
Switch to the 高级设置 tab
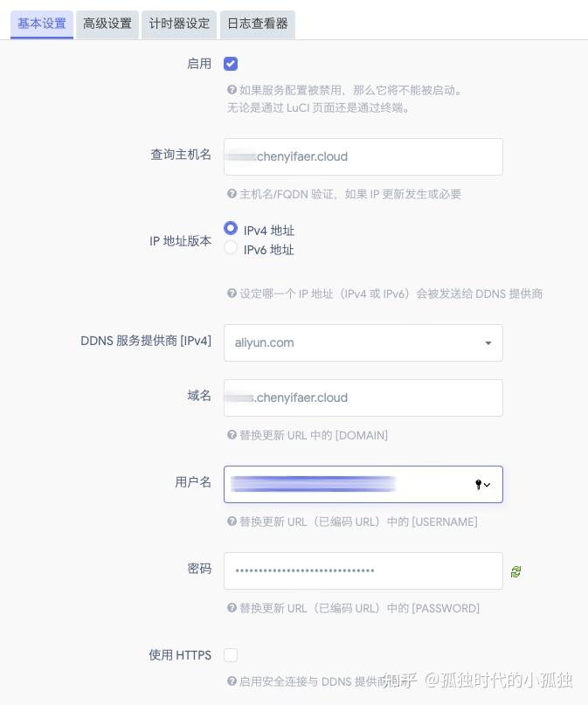click(x=107, y=24)
